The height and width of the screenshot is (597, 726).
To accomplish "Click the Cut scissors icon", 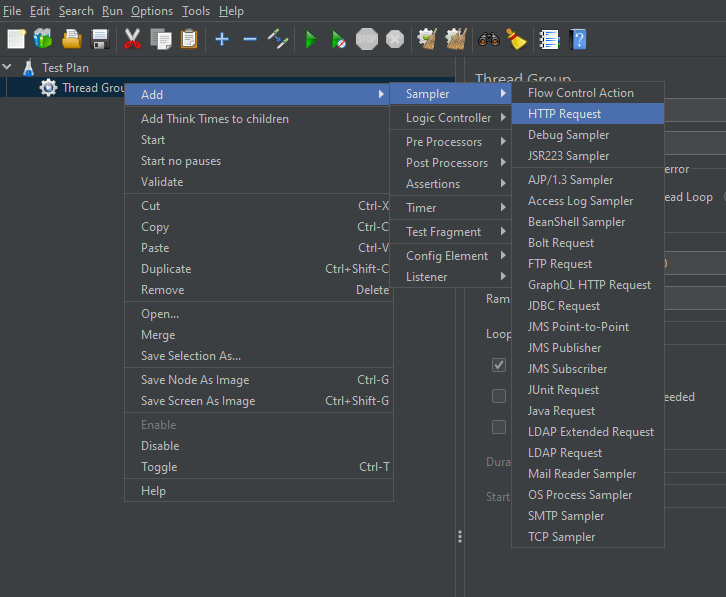I will [132, 39].
